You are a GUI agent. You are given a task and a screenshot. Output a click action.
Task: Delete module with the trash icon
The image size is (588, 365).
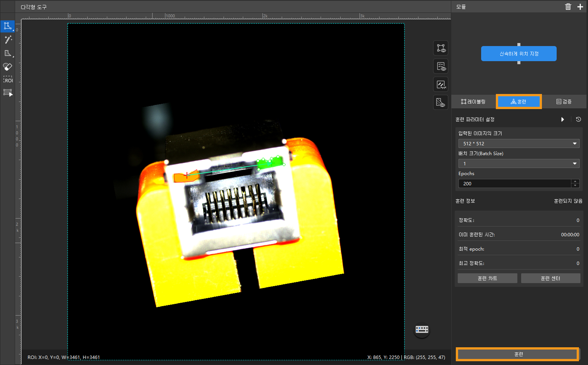pyautogui.click(x=568, y=7)
